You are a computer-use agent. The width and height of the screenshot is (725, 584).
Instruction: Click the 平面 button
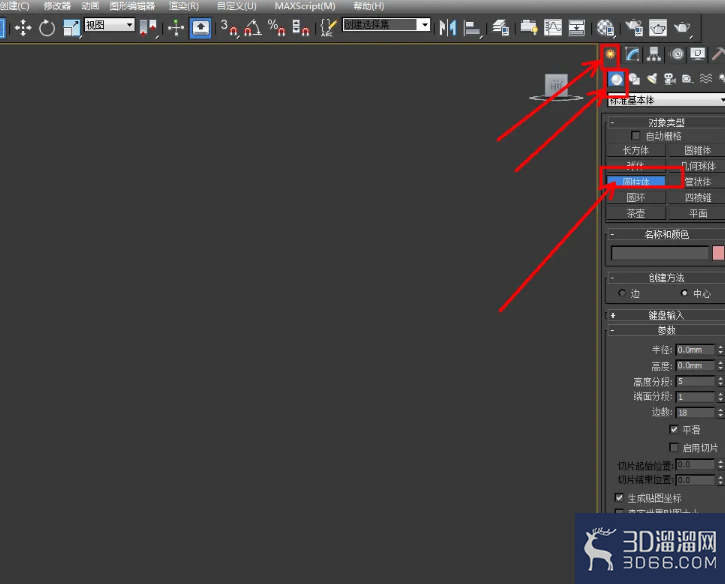click(x=697, y=213)
